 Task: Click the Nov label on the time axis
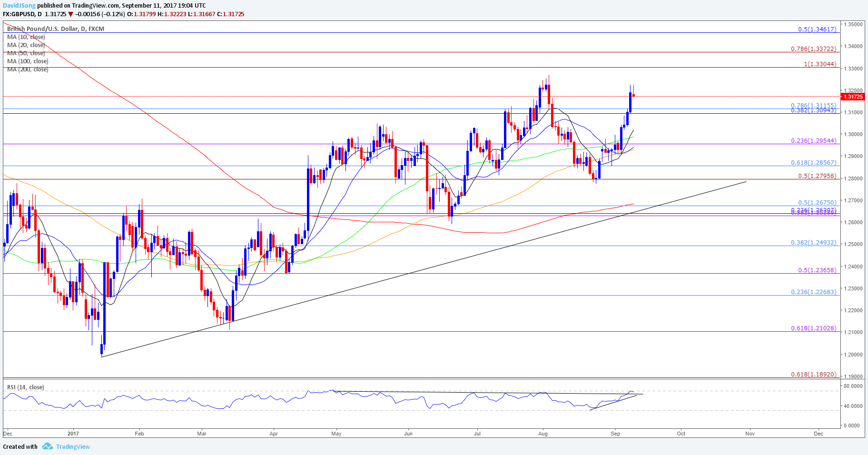(x=750, y=434)
